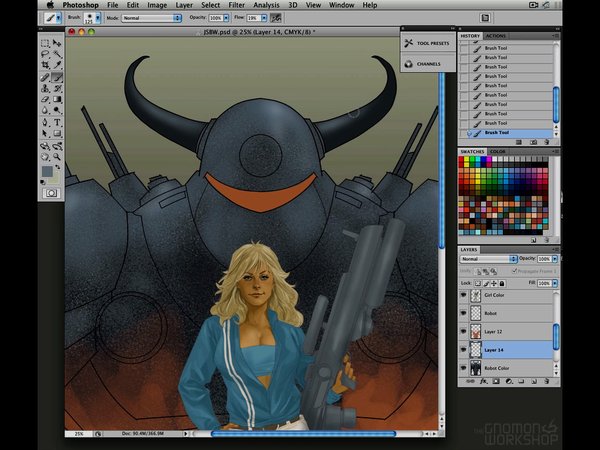Add a layer mask
Image resolution: width=600 pixels, height=450 pixels.
(x=496, y=382)
